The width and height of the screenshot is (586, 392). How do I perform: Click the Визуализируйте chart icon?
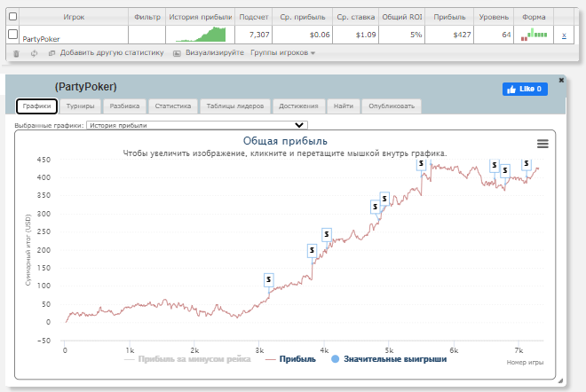(177, 53)
